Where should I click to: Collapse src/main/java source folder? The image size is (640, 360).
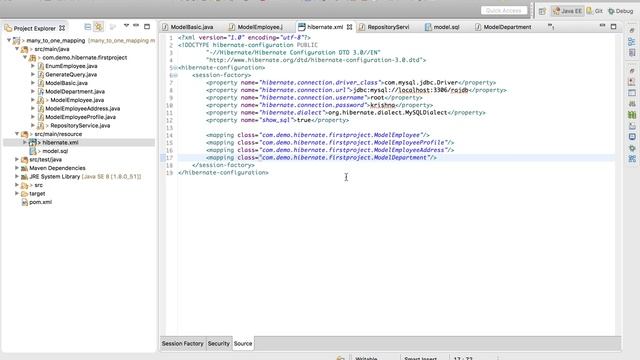17,49
